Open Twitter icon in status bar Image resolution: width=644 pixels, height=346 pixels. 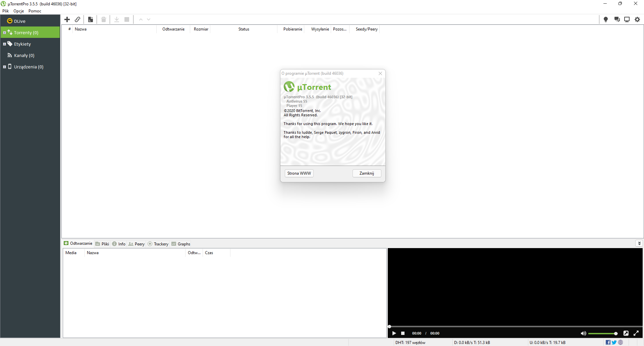coord(614,342)
